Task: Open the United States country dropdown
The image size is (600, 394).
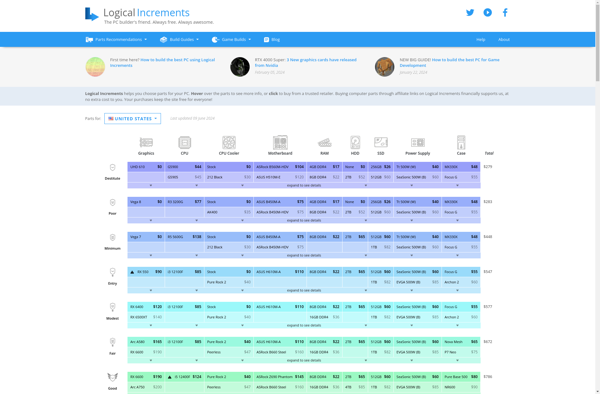Action: click(132, 119)
